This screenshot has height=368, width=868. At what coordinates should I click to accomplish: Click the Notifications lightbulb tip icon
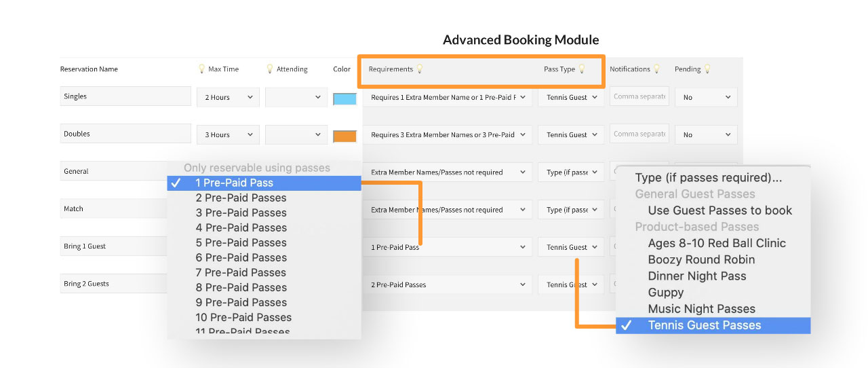pos(656,69)
